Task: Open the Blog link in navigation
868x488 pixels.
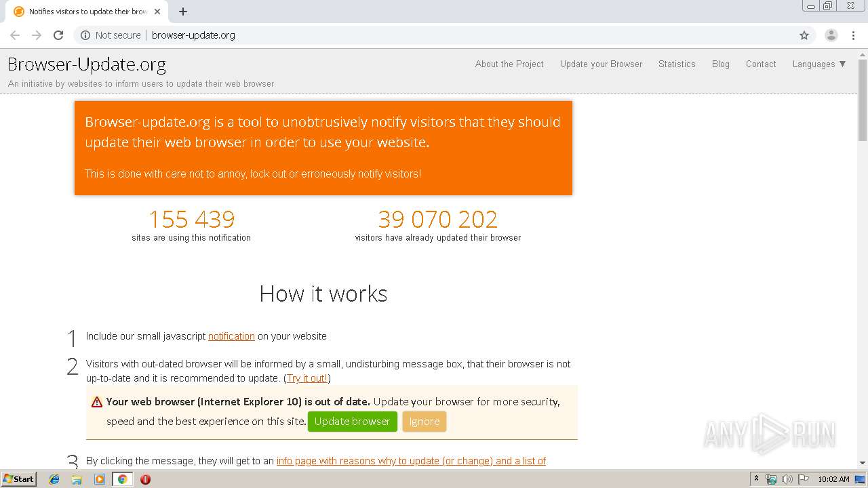Action: pyautogui.click(x=721, y=64)
